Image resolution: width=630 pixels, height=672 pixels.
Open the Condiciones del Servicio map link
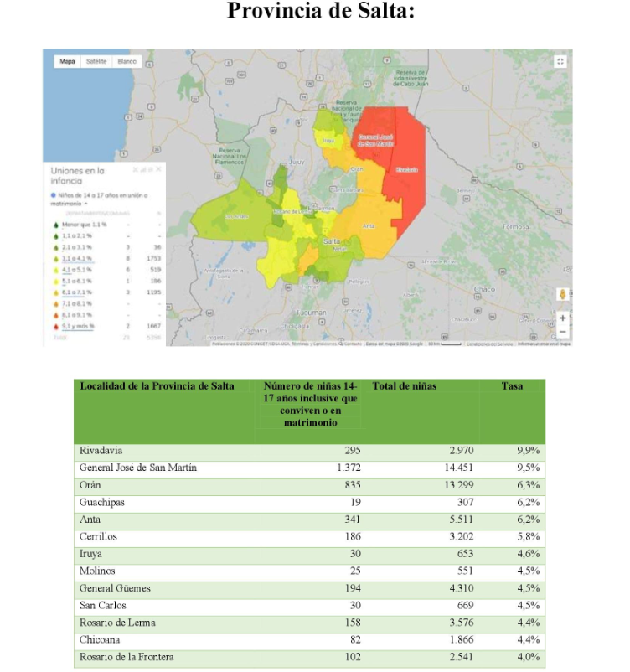(x=489, y=344)
